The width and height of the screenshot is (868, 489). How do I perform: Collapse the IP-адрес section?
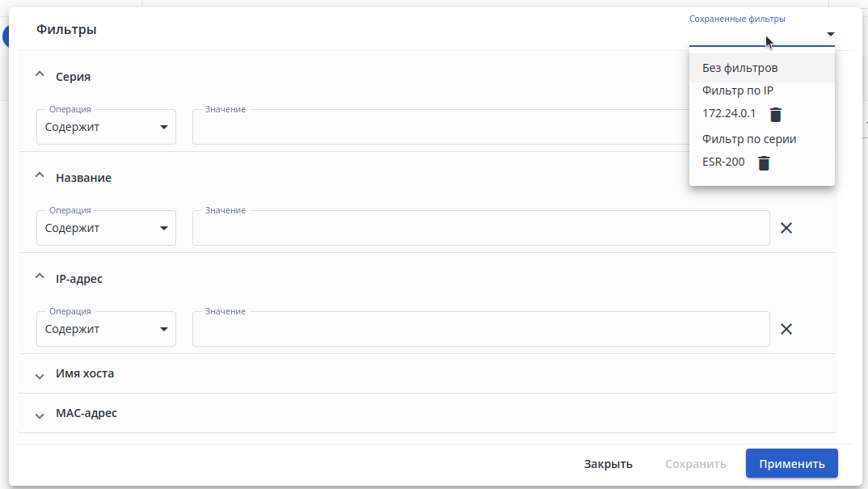pyautogui.click(x=39, y=278)
